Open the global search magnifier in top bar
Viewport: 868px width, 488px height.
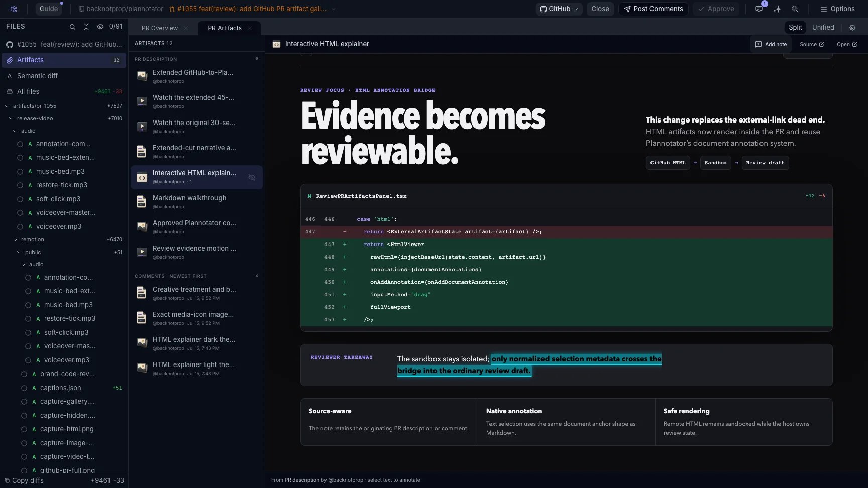[795, 9]
